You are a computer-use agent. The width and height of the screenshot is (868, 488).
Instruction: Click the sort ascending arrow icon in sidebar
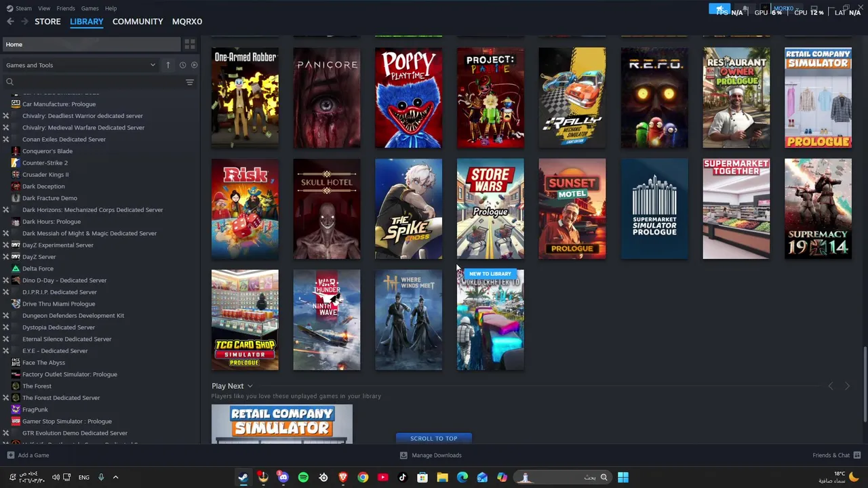[x=168, y=65]
